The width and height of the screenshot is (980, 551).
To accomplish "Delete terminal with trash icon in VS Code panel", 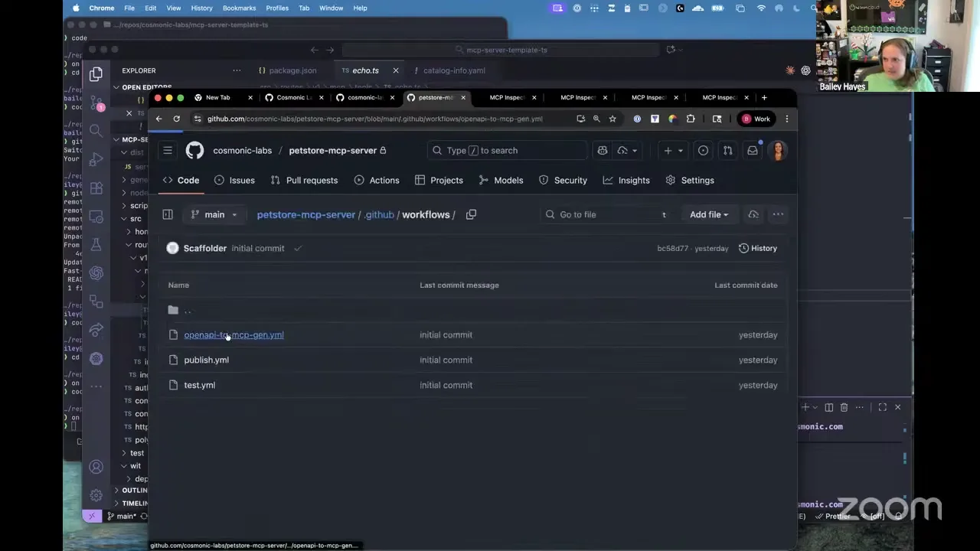I will click(x=844, y=408).
